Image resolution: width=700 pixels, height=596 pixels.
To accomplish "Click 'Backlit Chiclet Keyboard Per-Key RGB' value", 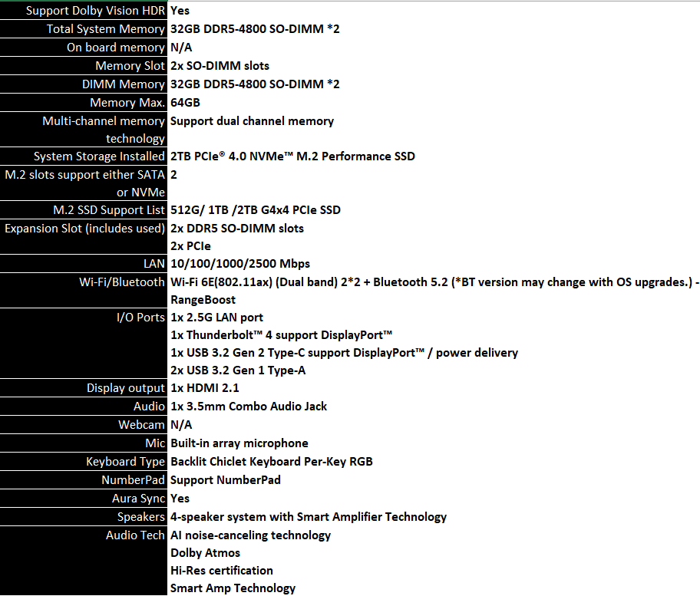I will (x=272, y=462).
